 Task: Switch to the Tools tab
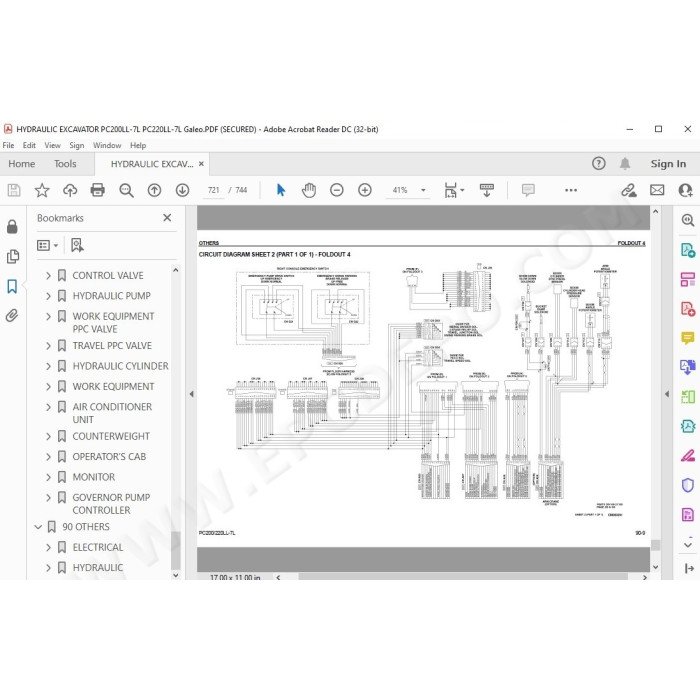65,164
